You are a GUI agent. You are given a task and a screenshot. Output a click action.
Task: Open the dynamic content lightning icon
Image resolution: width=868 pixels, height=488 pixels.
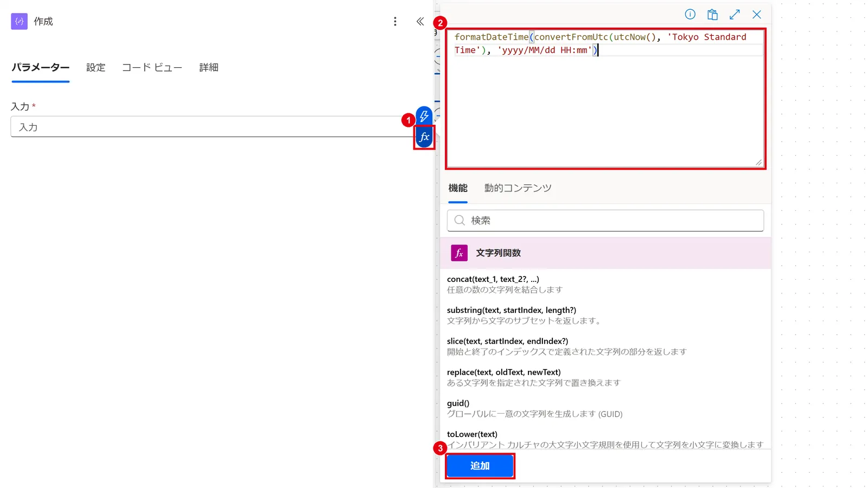424,115
